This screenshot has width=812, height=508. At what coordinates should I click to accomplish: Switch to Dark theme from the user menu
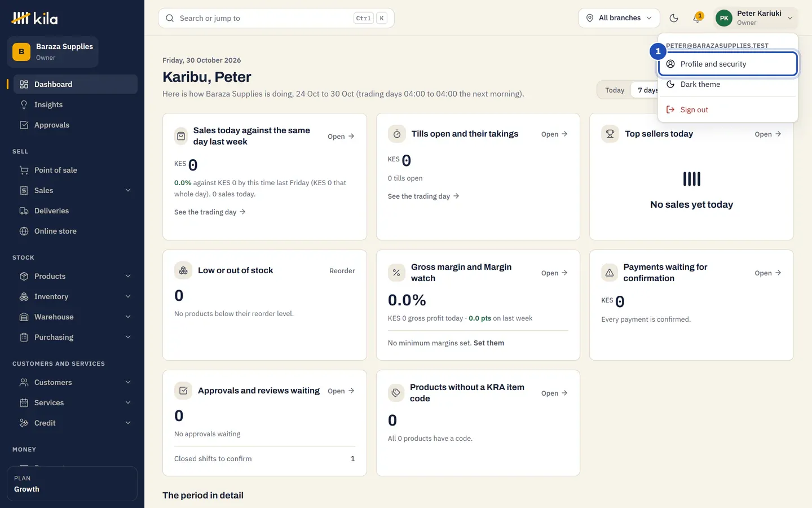click(x=727, y=85)
